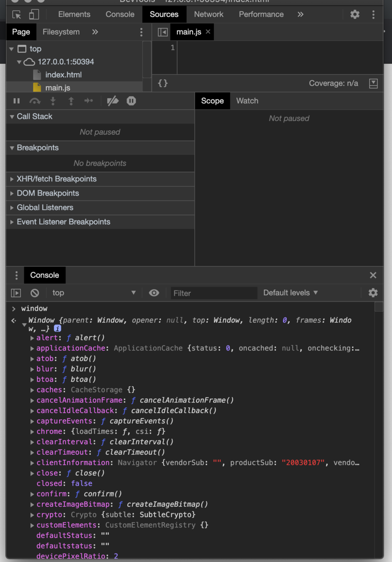Image resolution: width=392 pixels, height=562 pixels.
Task: Show the console sidebar
Action: coord(16,293)
